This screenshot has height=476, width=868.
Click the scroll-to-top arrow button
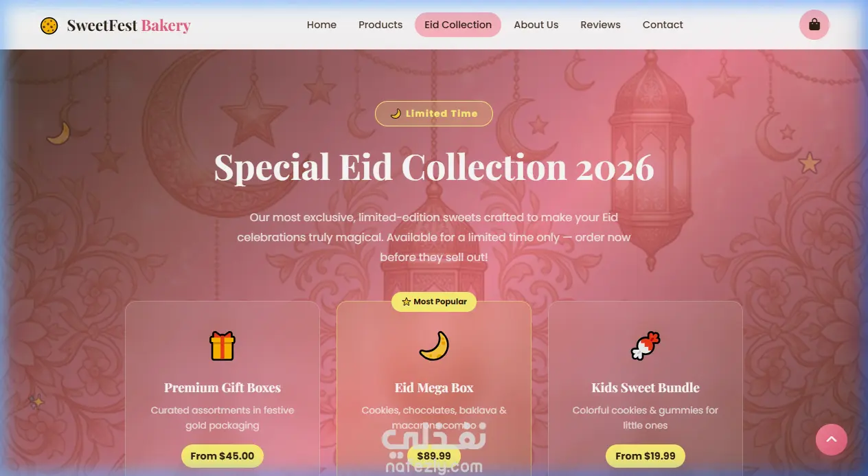[x=831, y=440]
